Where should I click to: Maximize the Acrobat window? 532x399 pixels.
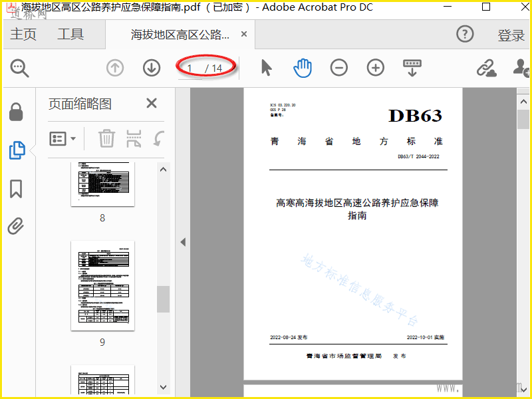coord(486,7)
